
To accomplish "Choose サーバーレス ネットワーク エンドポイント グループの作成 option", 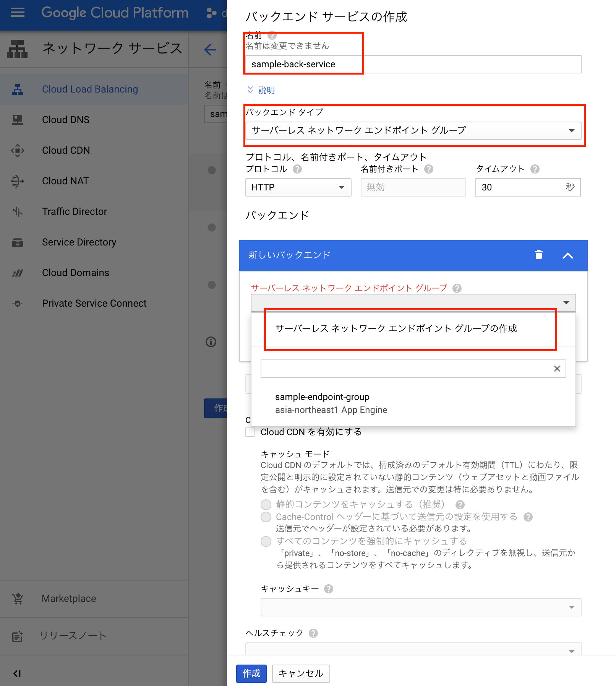I will click(x=413, y=329).
